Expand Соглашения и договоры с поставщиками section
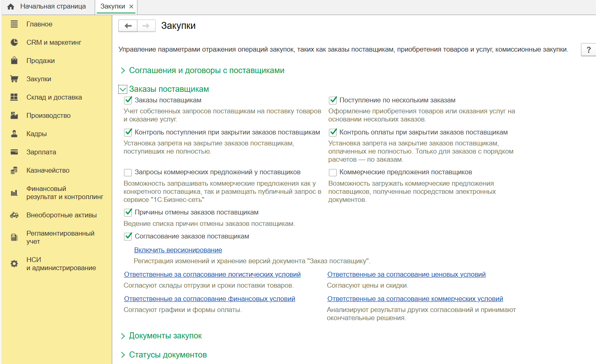 click(123, 71)
